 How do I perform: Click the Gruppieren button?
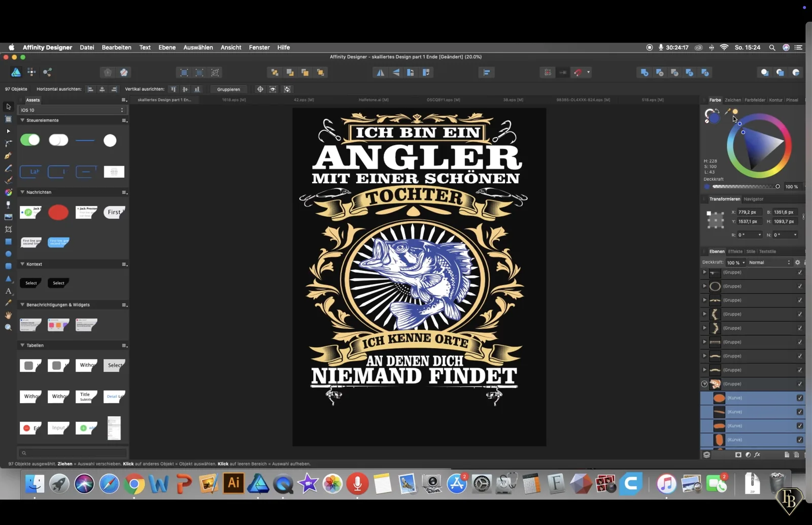pos(228,89)
